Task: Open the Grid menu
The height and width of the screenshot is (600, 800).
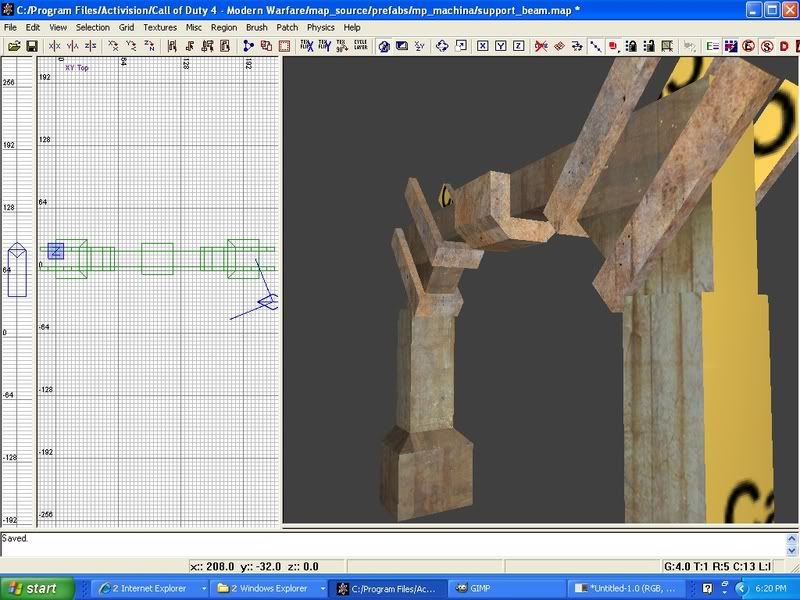Action: click(x=127, y=28)
